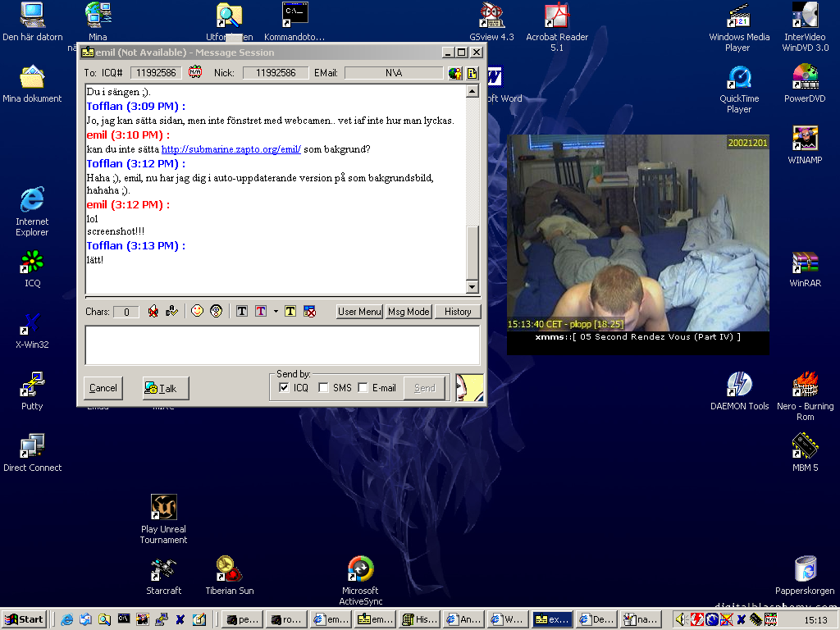
Task: Mute message sounds in ICQ toolbar
Action: tap(153, 311)
